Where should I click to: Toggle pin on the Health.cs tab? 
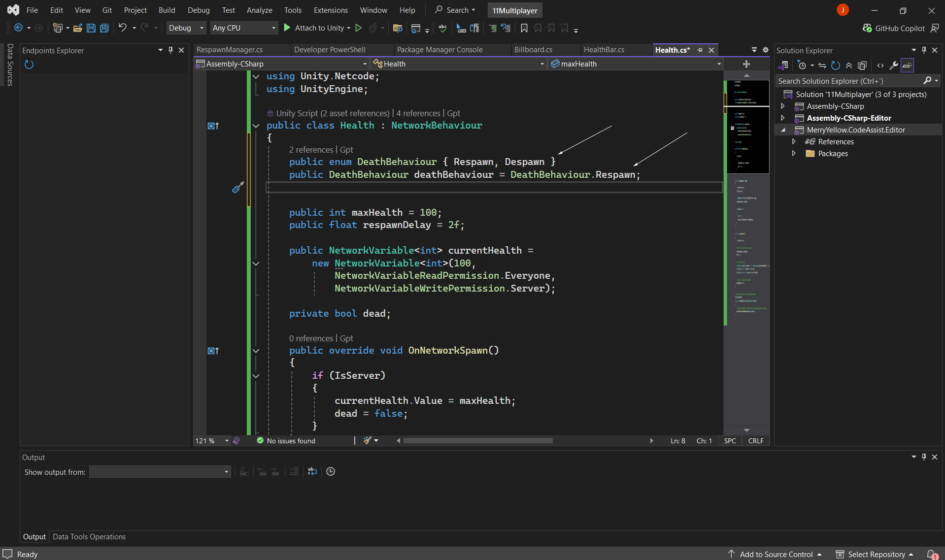[x=700, y=50]
